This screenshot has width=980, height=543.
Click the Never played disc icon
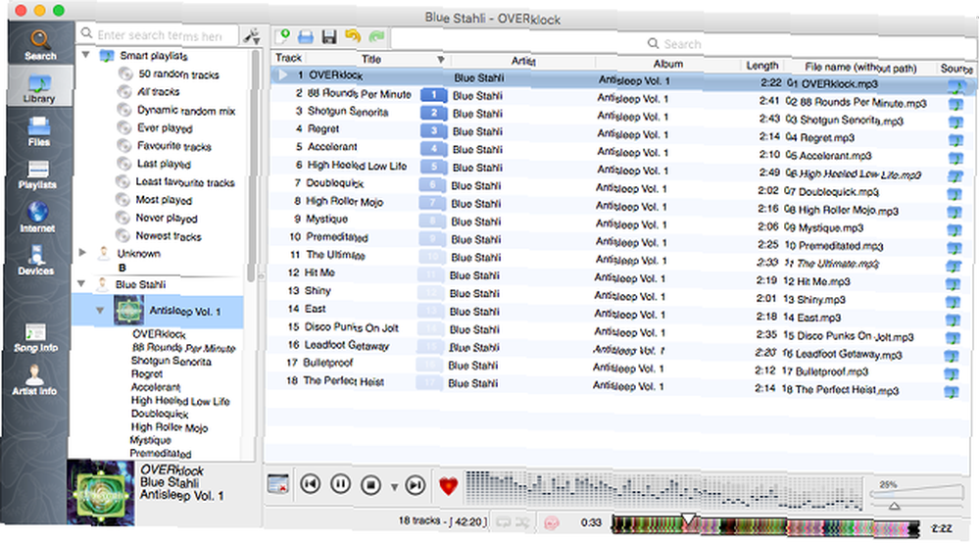[x=123, y=218]
